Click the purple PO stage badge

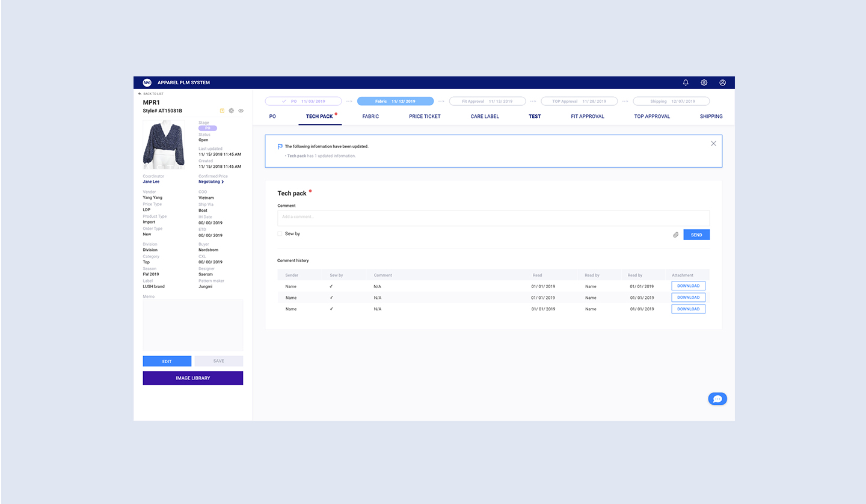(207, 128)
